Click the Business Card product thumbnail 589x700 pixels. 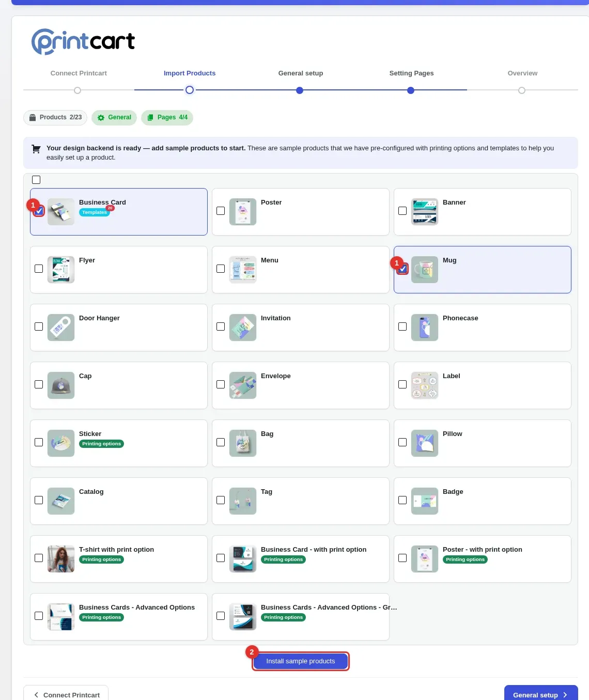click(x=61, y=212)
